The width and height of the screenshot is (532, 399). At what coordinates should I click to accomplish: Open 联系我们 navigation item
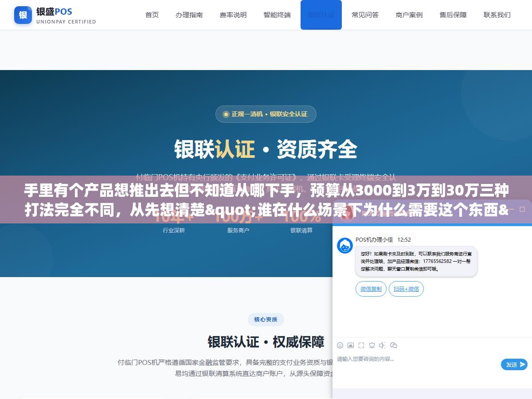(497, 15)
